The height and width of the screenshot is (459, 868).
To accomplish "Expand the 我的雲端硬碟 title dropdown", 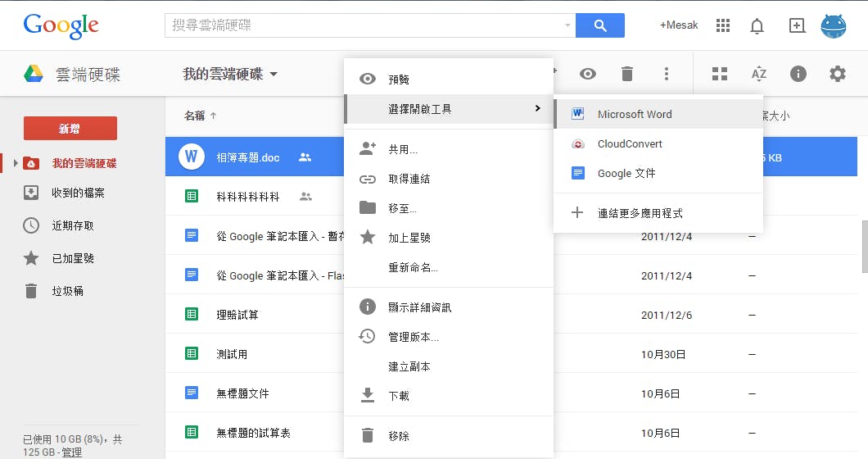I will pos(274,75).
